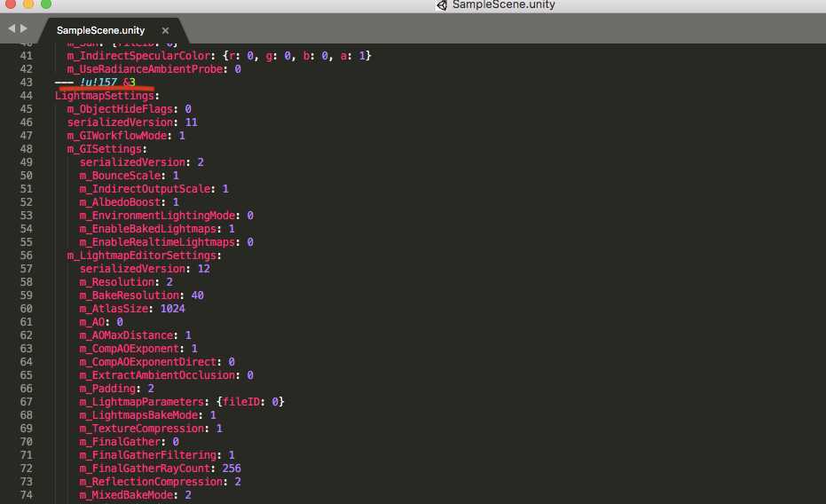This screenshot has height=504, width=826.
Task: Click 'm_IndirectSpecularColor' key text
Action: [x=138, y=56]
